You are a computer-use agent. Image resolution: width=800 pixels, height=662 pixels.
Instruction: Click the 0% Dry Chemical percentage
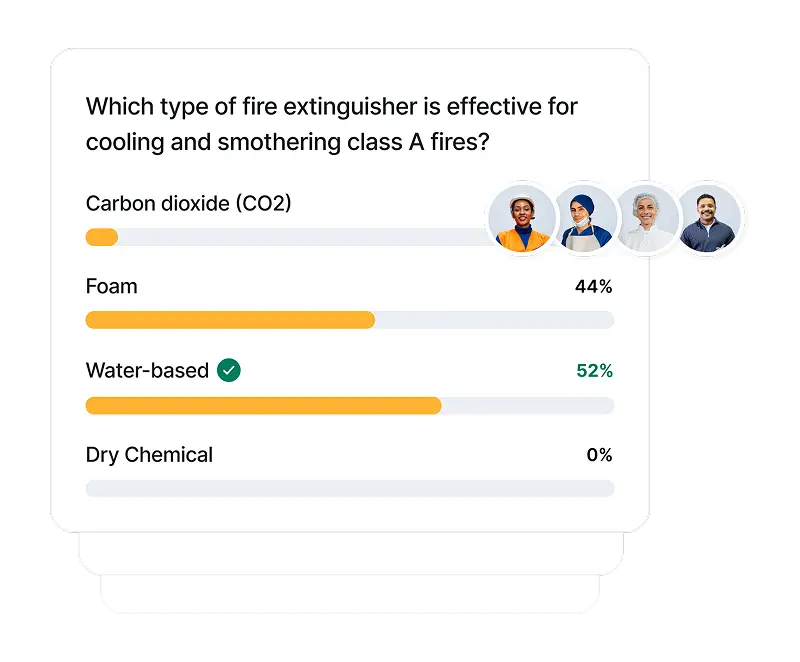(599, 455)
